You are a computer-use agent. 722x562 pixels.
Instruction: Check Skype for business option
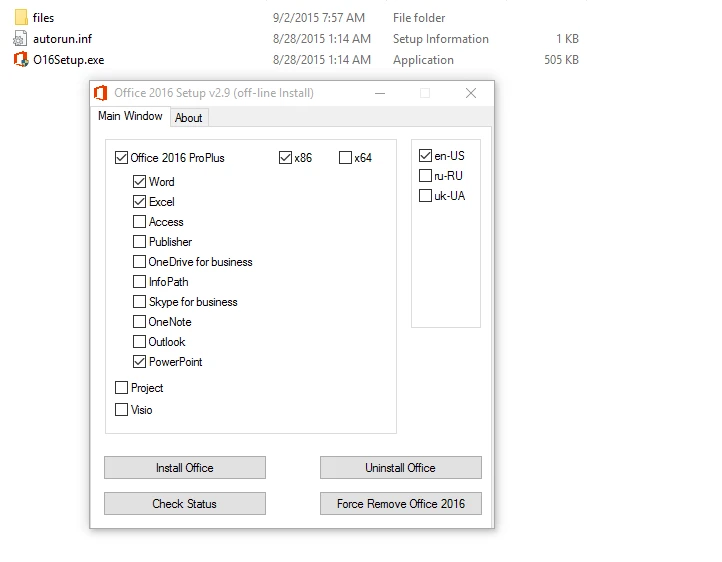point(139,302)
